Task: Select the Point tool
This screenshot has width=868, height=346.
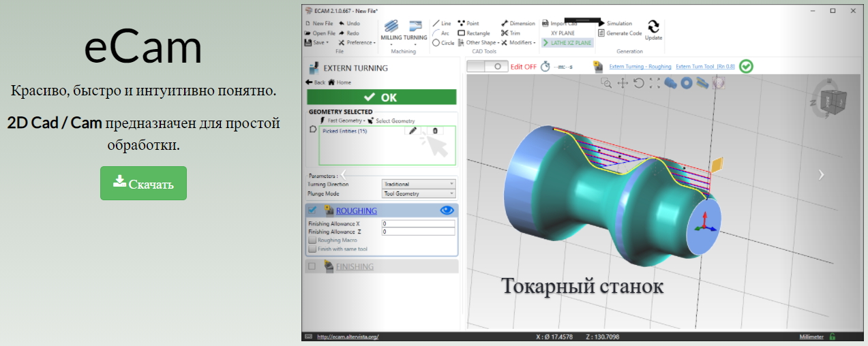Action: [468, 23]
